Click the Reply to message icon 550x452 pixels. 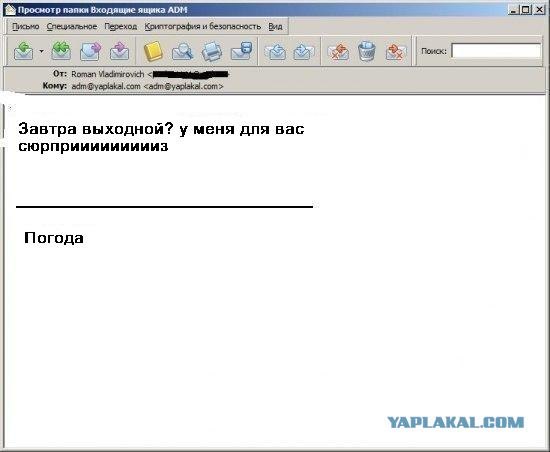[24, 51]
